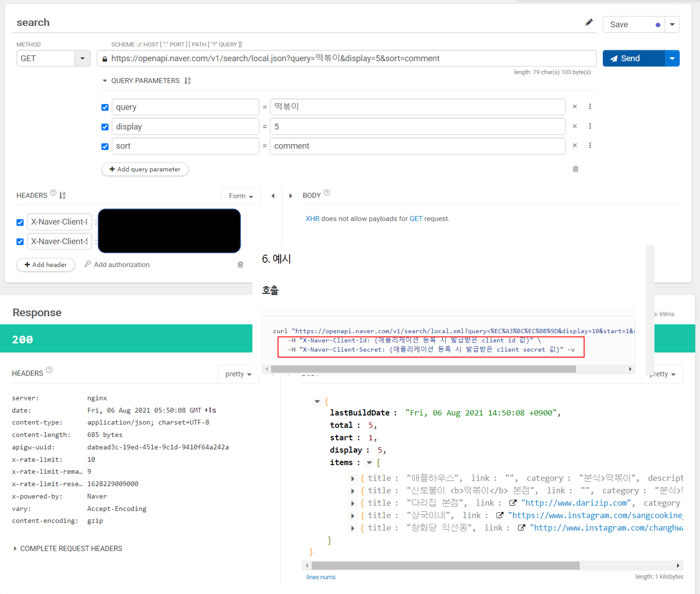Open the Save options dropdown arrow
This screenshot has width=700, height=594.
(x=672, y=25)
